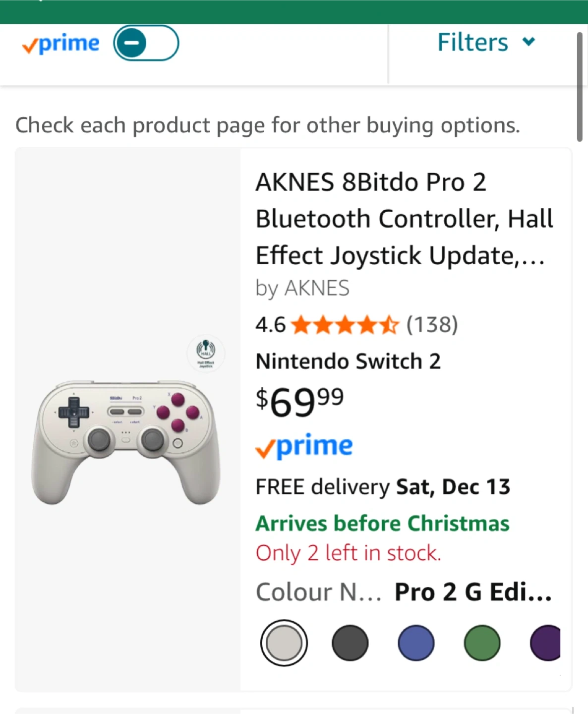Open the AKNES 8Bitdo Pro 2 product title

click(x=404, y=219)
